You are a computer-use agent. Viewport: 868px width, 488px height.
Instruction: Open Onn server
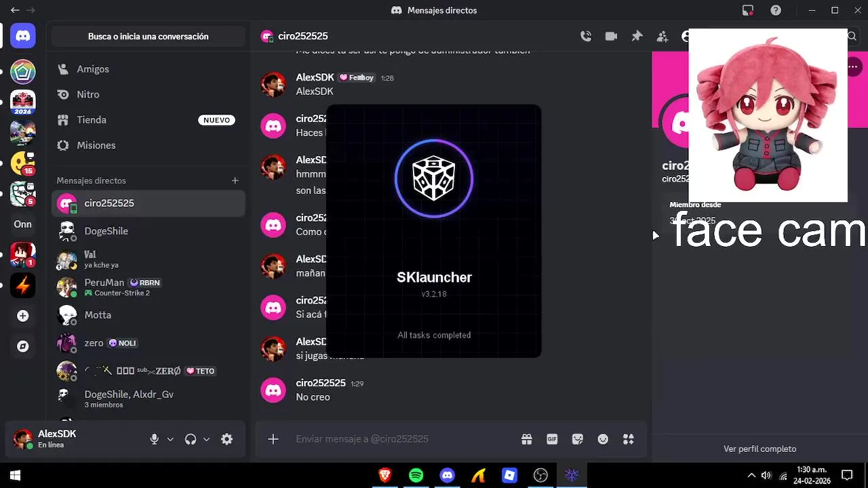23,224
